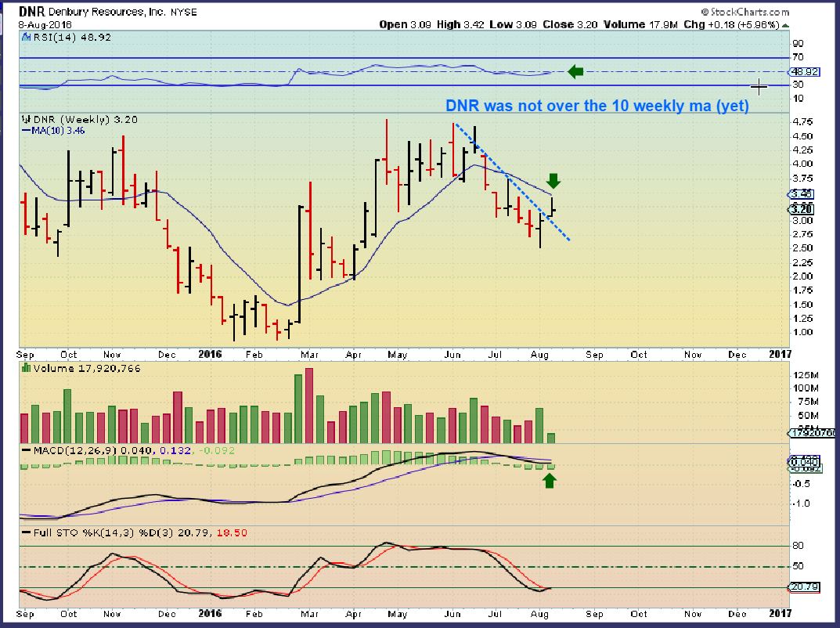Click the Open 3.09 value
The width and height of the screenshot is (840, 628).
coord(405,24)
